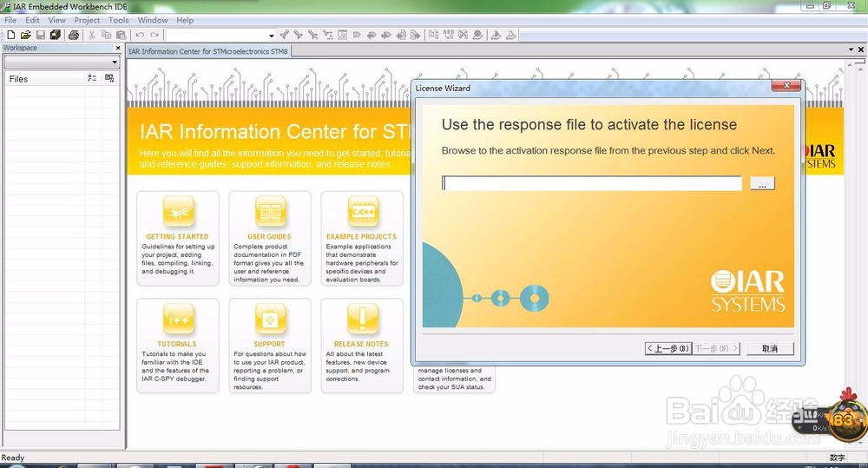Click the 取消 (Cancel) button
The image size is (868, 468).
(770, 348)
